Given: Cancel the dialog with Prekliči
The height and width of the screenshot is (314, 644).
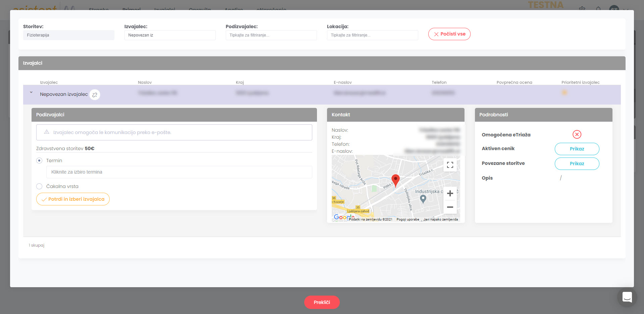Looking at the screenshot, I should (x=322, y=302).
